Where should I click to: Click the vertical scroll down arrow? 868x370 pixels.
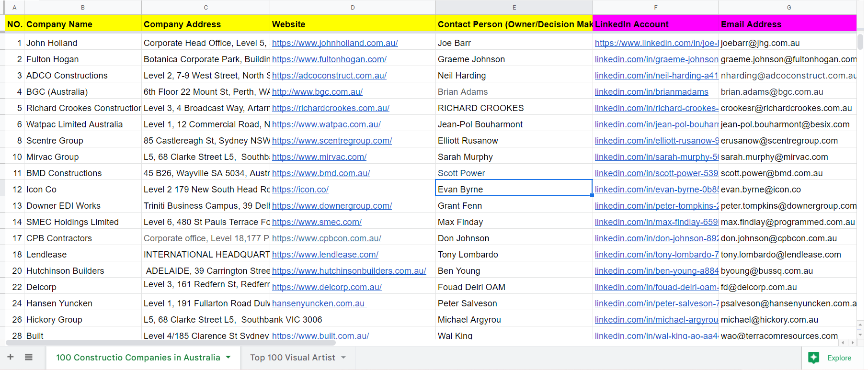pyautogui.click(x=860, y=335)
